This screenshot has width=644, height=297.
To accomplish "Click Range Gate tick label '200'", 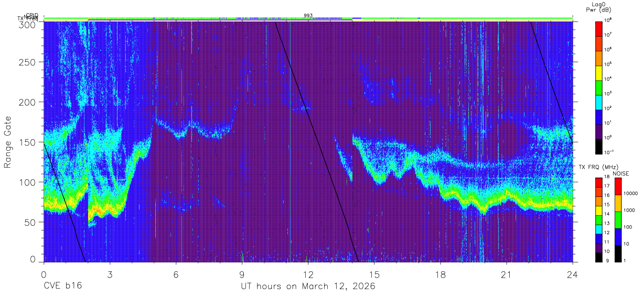I will pos(27,102).
